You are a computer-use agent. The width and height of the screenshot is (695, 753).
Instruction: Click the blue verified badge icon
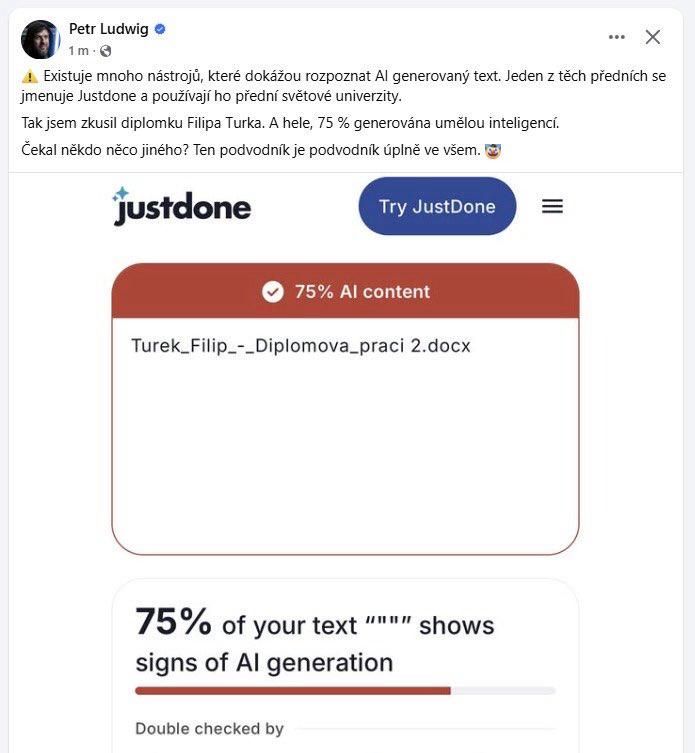160,29
